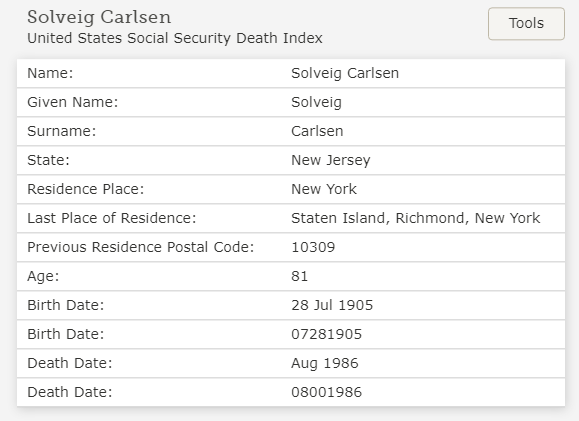Click the postal code 10309
Viewport: 579px width, 421px height.
[313, 247]
